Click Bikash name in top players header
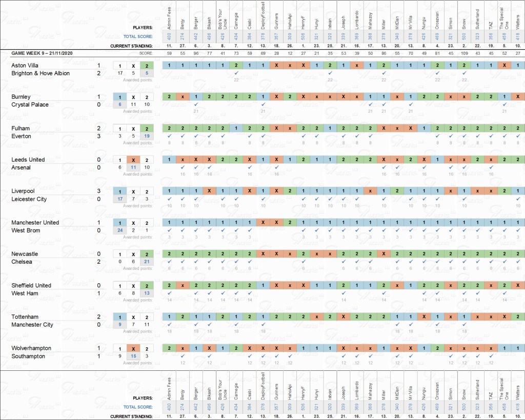Screen dimensions: 525x420 209,23
